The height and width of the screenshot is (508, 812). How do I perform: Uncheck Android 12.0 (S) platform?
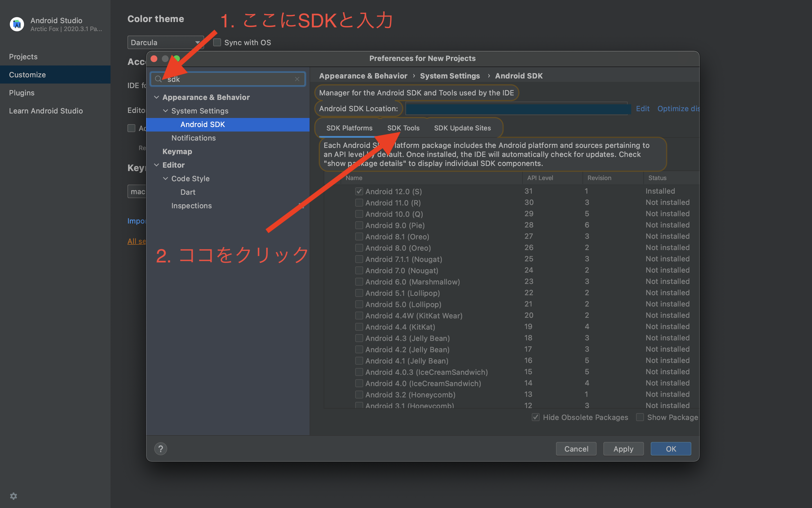click(359, 191)
